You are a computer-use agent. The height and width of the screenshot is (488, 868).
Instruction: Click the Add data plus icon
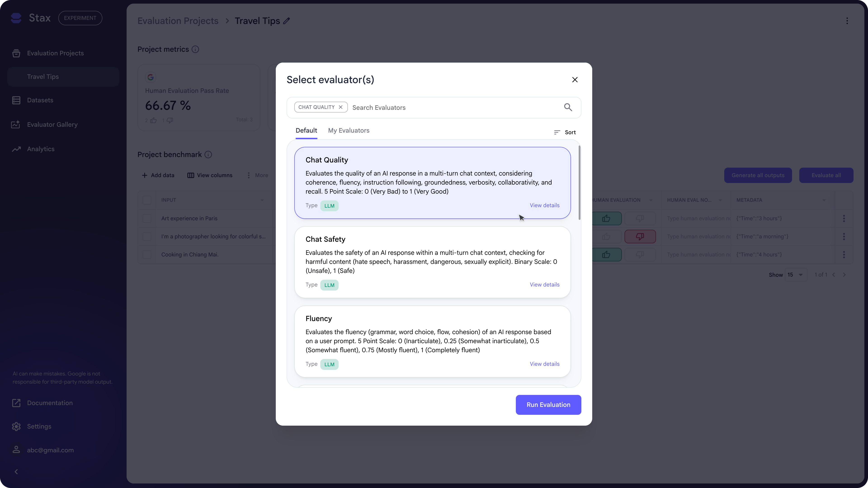(x=145, y=175)
